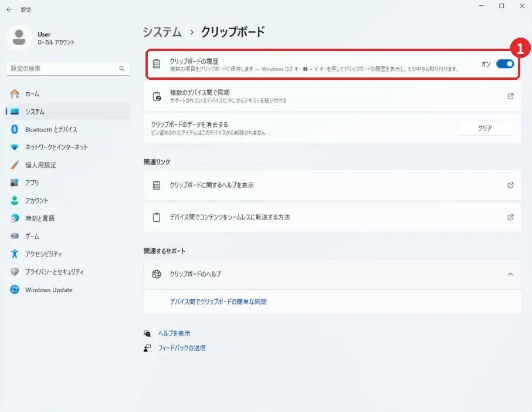
Task: Go to ネットワークとインターネット settings
Action: click(x=68, y=147)
